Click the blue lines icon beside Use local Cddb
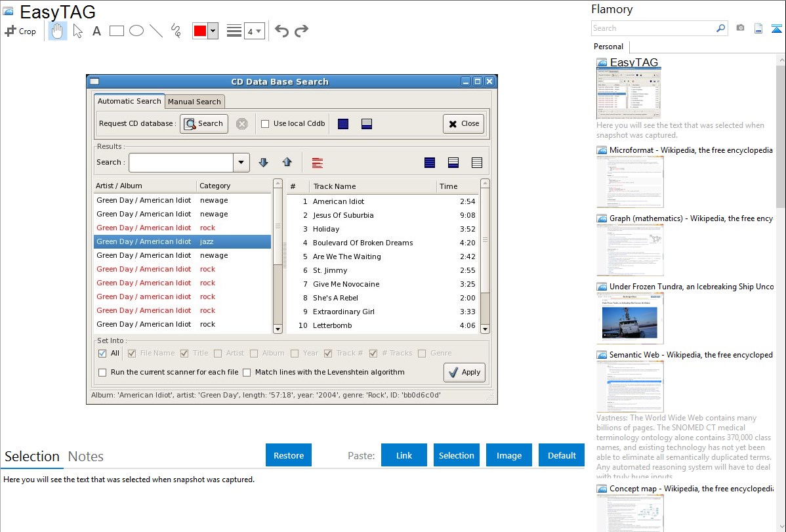This screenshot has height=532, width=786. coord(343,124)
